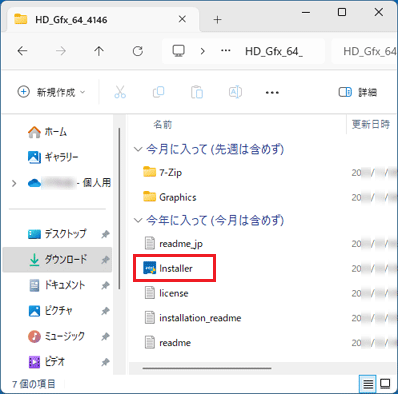The height and width of the screenshot is (394, 398).
Task: Click the pin icon beside ピクチャ
Action: 105,311
